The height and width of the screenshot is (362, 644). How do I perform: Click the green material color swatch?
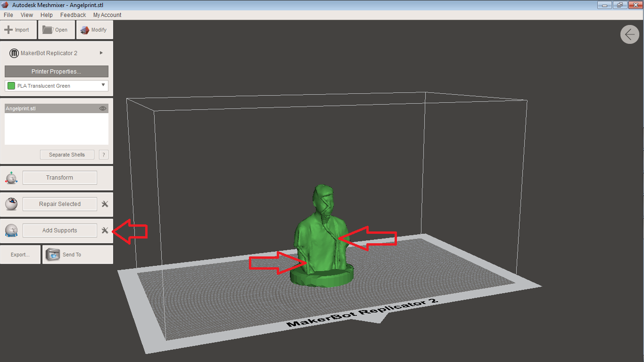pyautogui.click(x=11, y=86)
